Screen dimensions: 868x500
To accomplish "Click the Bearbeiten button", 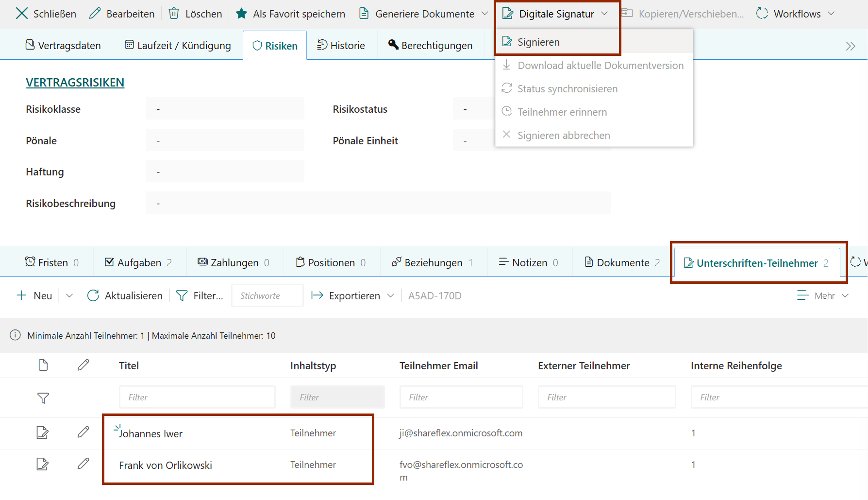I will (122, 14).
